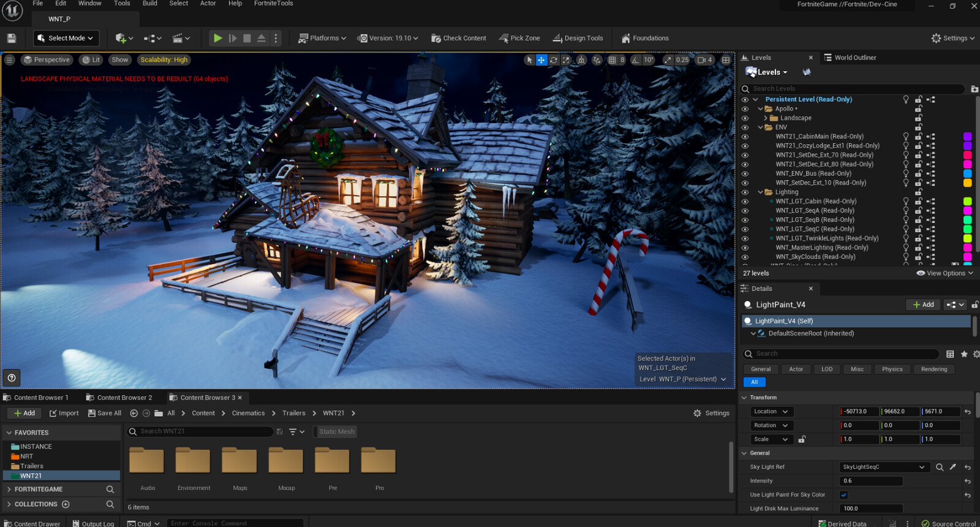Open the summon levels details icon beside Levels
This screenshot has height=527, width=980.
point(807,72)
